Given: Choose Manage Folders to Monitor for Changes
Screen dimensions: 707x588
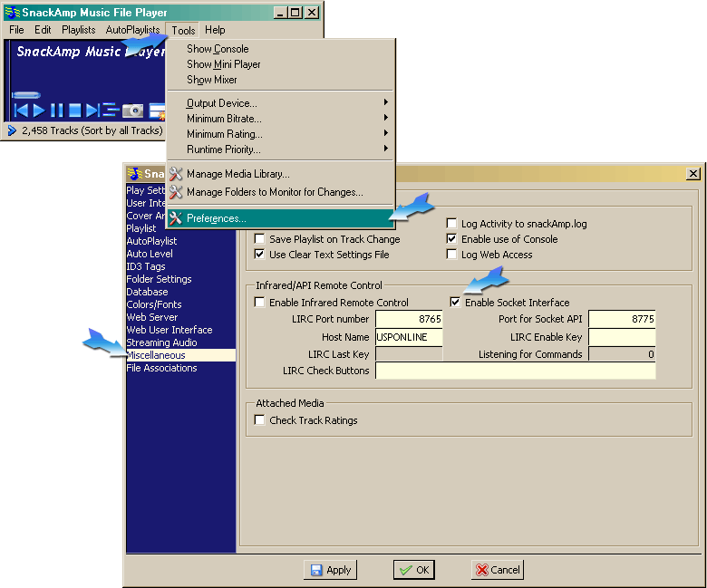Looking at the screenshot, I should click(x=280, y=192).
